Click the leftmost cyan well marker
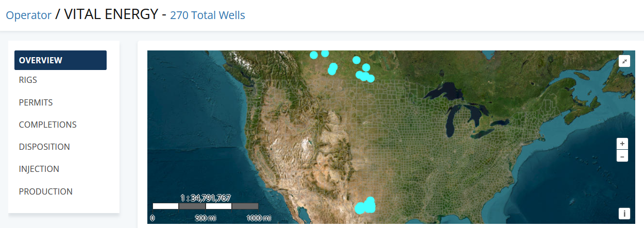Screen dimensions: 644x228 [313, 55]
